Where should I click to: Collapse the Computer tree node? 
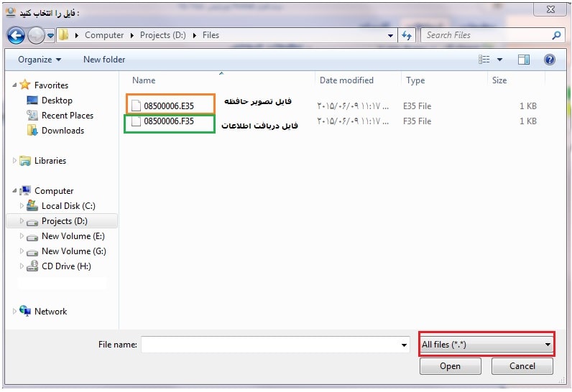point(14,190)
